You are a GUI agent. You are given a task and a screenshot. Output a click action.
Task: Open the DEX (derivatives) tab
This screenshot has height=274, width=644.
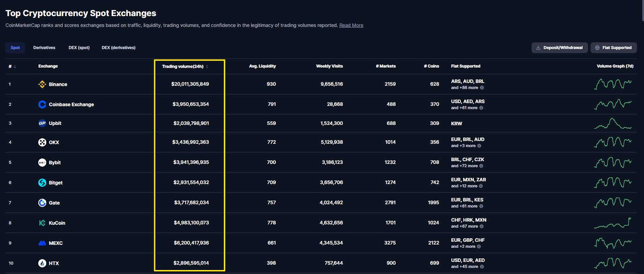[118, 48]
